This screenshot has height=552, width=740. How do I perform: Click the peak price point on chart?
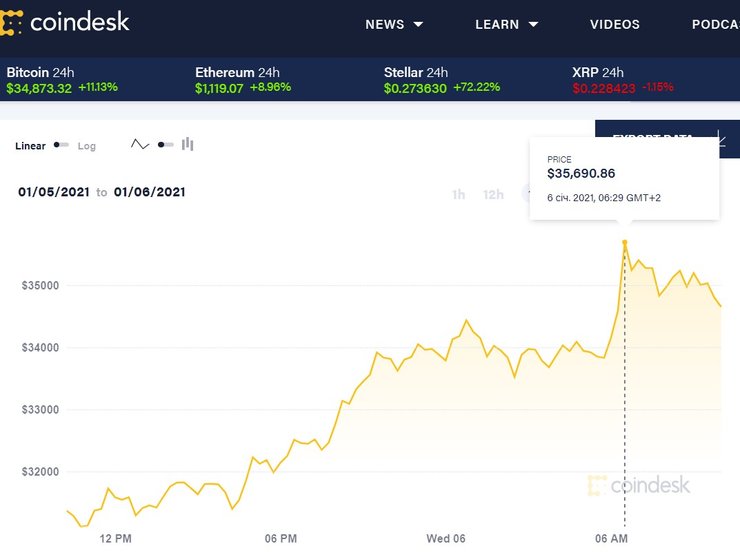click(625, 243)
